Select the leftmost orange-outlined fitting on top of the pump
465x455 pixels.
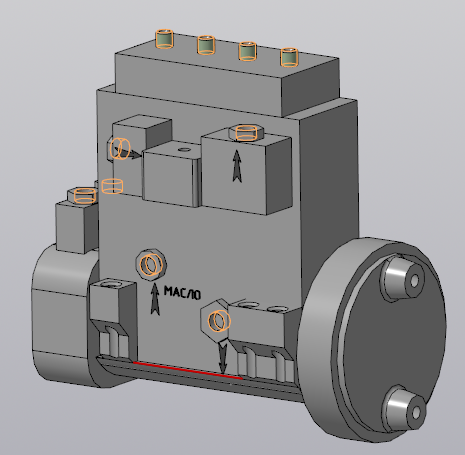point(164,39)
